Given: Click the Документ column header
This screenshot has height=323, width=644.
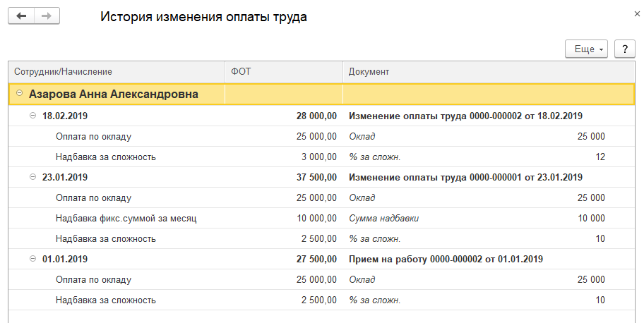Looking at the screenshot, I should (x=487, y=72).
